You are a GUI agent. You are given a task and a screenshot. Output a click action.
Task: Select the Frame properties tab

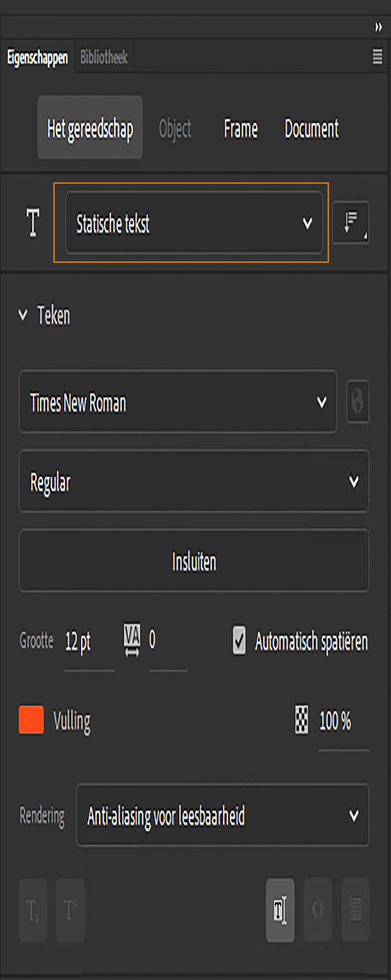click(240, 128)
